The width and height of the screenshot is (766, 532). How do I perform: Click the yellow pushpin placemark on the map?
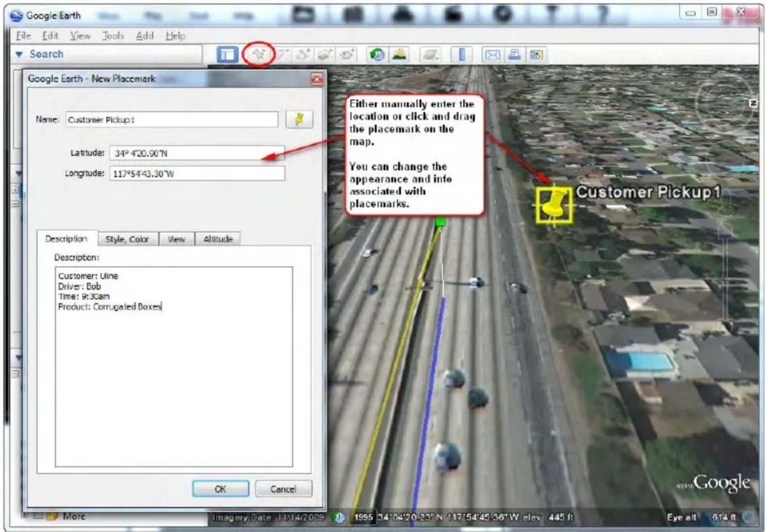[554, 206]
